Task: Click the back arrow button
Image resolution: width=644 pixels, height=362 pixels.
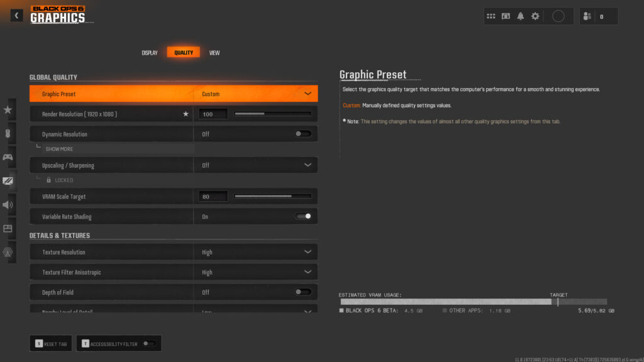Action: (16, 16)
